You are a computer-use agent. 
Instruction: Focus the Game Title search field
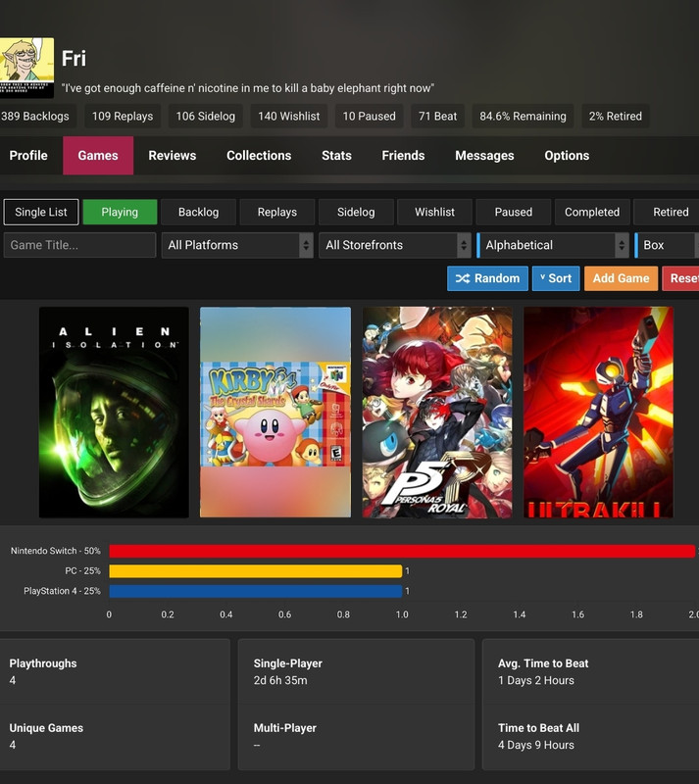coord(79,245)
